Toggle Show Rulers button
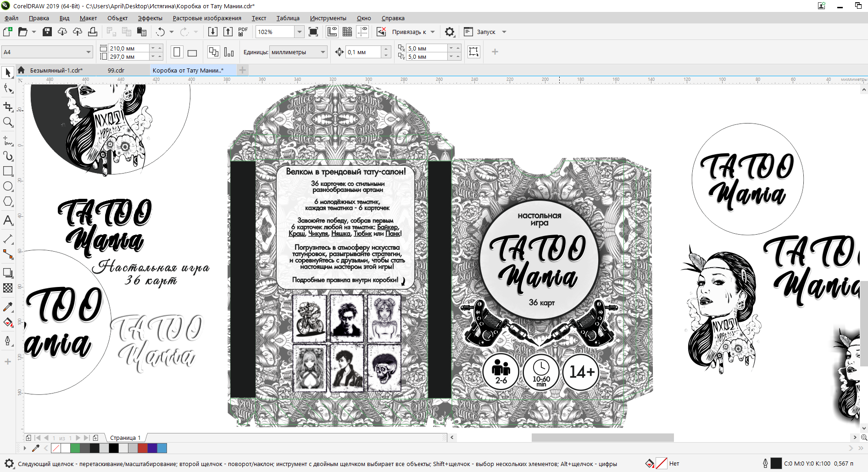 click(x=332, y=32)
